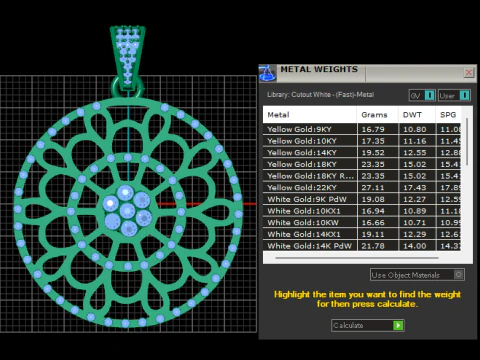Sort by the DWT column header

point(417,115)
